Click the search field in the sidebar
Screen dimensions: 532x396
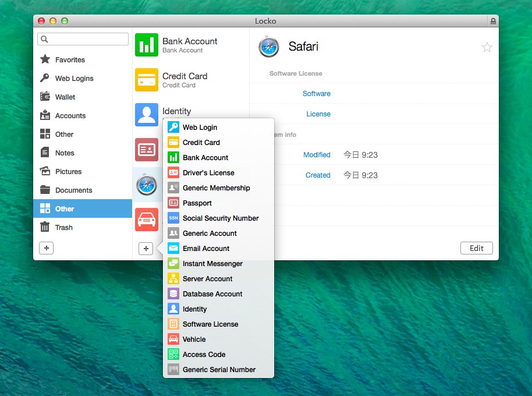pos(83,39)
